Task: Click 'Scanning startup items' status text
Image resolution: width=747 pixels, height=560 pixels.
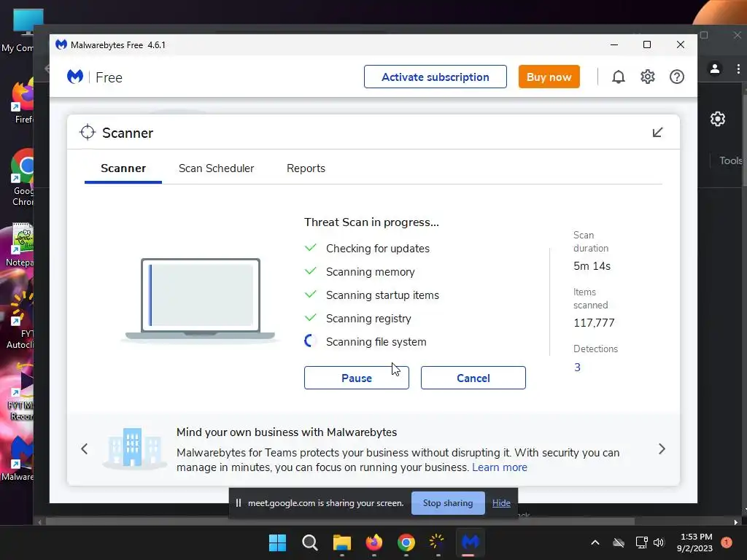Action: (x=382, y=295)
